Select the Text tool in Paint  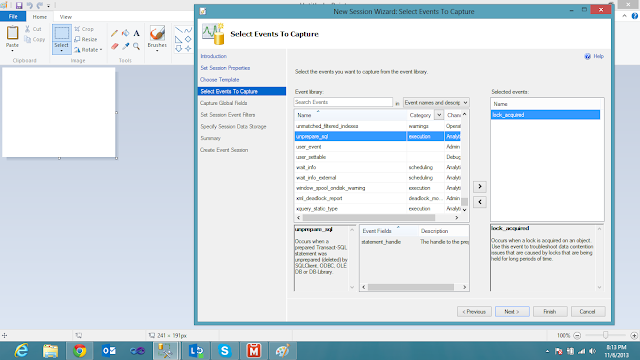coord(136,33)
